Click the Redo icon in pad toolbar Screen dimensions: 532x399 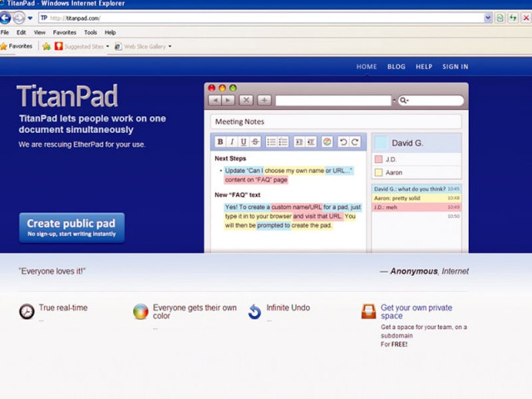click(x=355, y=142)
